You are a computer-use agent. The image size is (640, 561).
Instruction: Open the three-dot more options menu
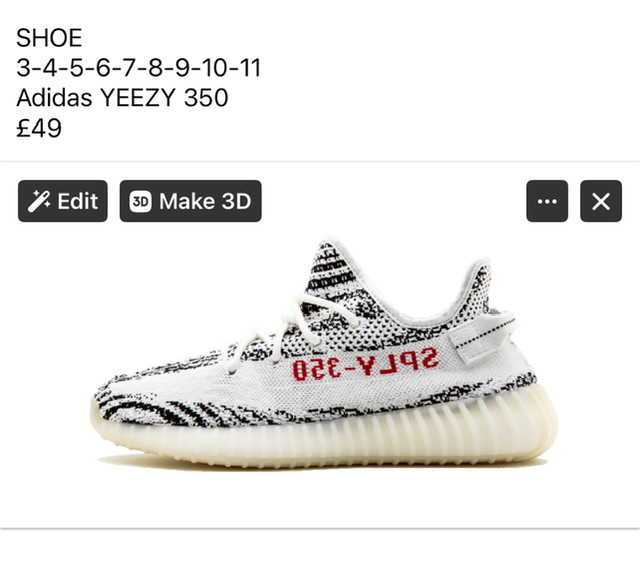(547, 201)
